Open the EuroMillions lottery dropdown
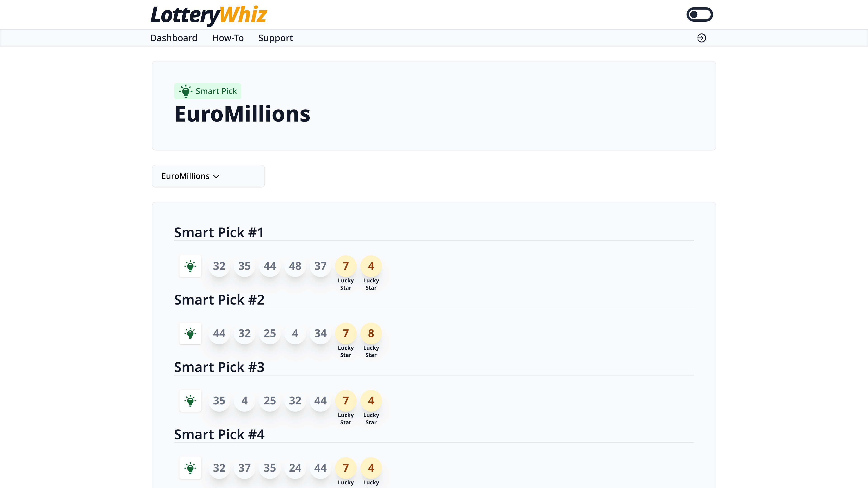Screen dimensions: 868x488 click(x=208, y=176)
